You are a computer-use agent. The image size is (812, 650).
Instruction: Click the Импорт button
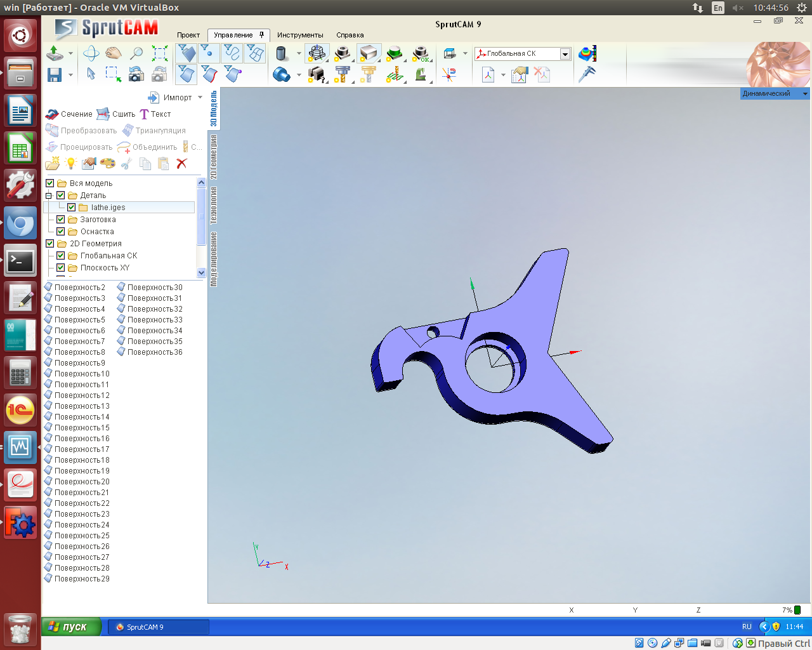tap(170, 97)
